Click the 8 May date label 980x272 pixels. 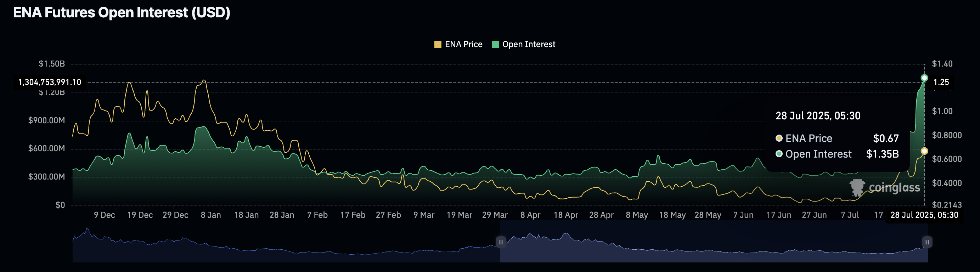tap(637, 215)
